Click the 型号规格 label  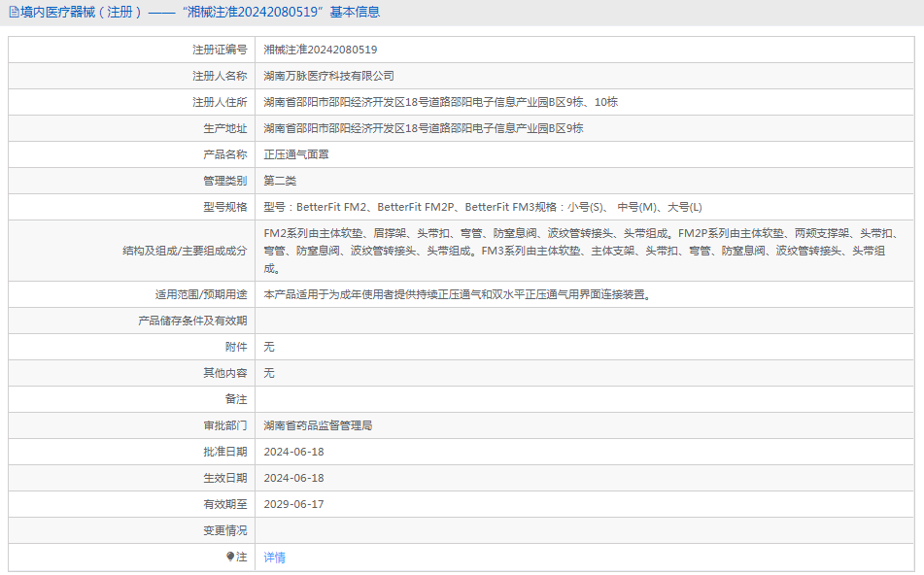coord(225,207)
